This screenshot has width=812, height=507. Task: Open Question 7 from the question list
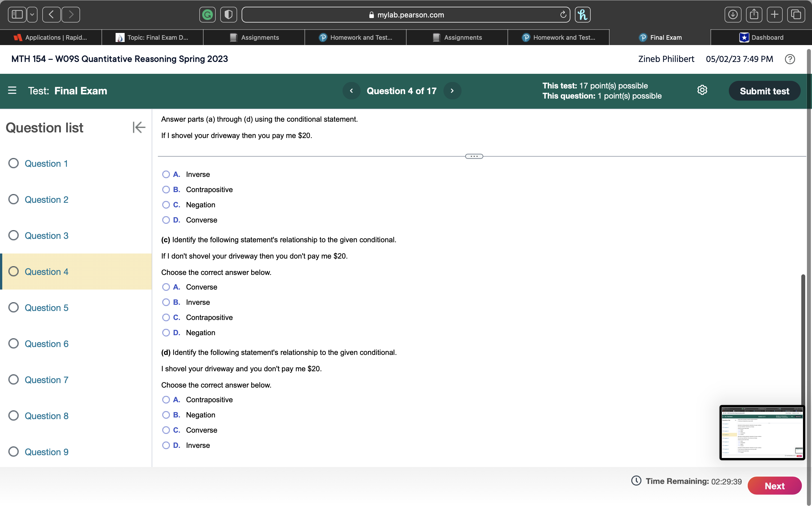coord(46,380)
